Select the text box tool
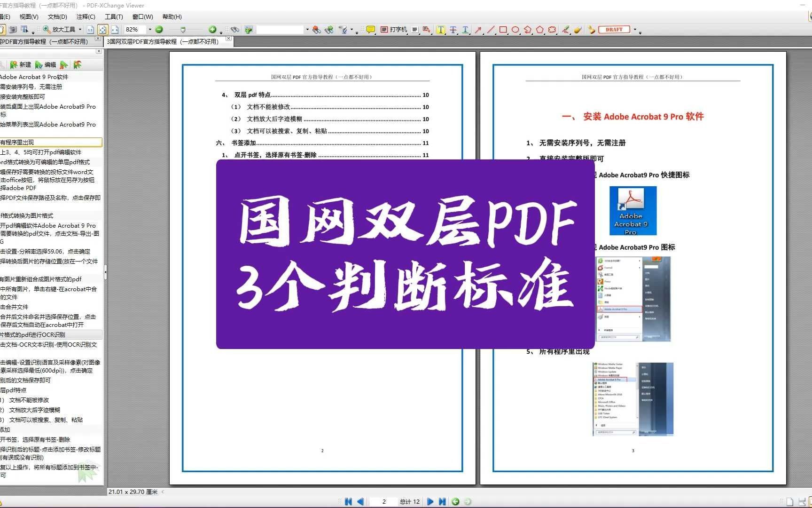 (x=414, y=30)
